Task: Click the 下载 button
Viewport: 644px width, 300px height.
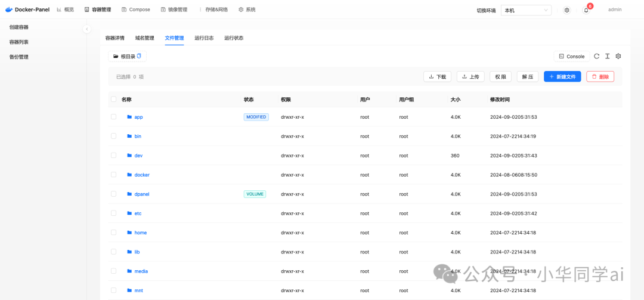Action: (438, 76)
